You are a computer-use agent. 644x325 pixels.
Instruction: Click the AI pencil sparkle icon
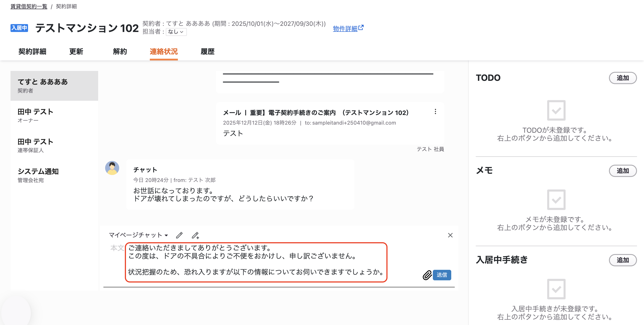(x=195, y=235)
